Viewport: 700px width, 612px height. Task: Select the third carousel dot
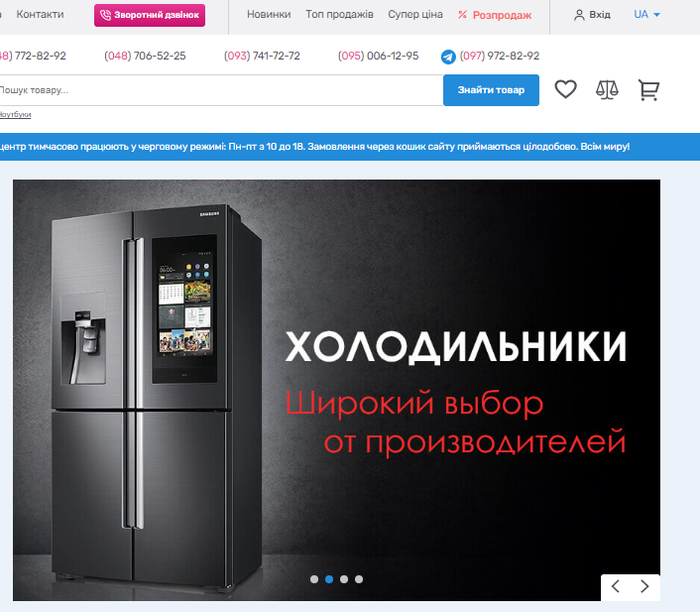pos(344,579)
